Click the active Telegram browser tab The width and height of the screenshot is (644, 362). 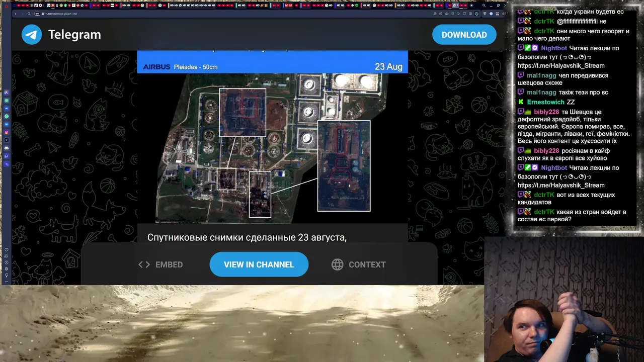coord(455,5)
